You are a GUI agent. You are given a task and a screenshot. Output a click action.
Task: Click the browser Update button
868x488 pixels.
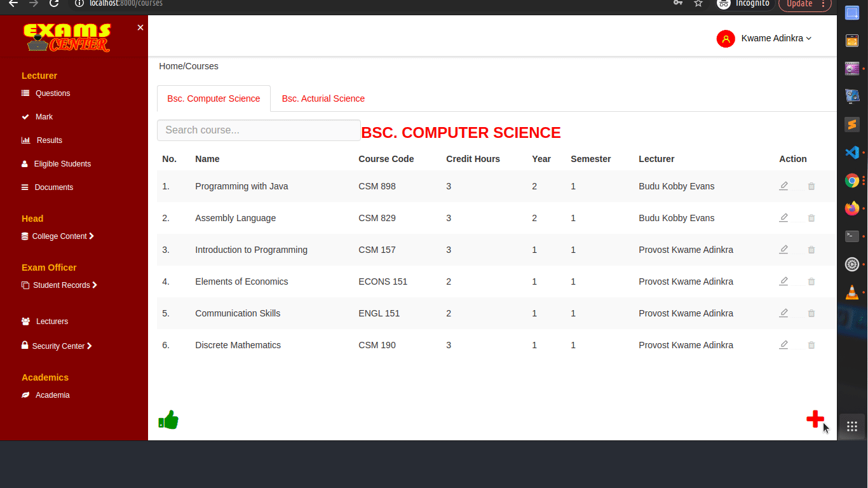coord(805,4)
